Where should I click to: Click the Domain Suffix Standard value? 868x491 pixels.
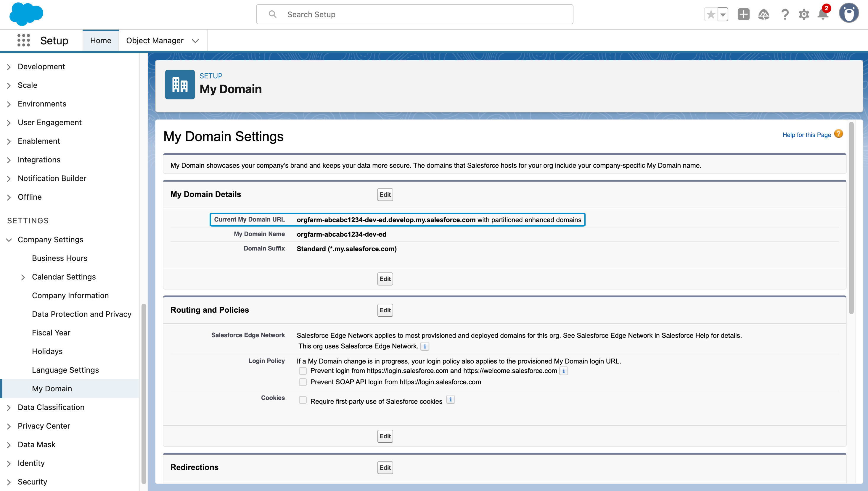347,249
